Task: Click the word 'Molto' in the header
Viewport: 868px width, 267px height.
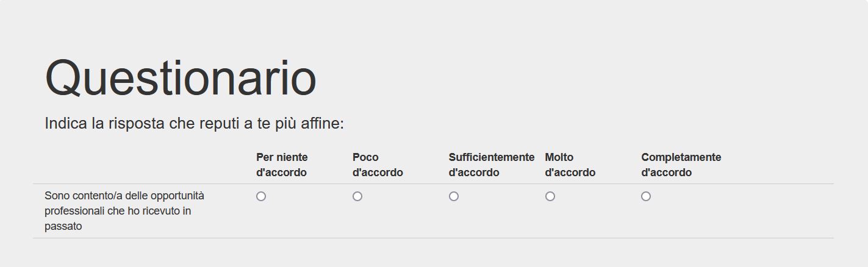Action: pos(559,157)
